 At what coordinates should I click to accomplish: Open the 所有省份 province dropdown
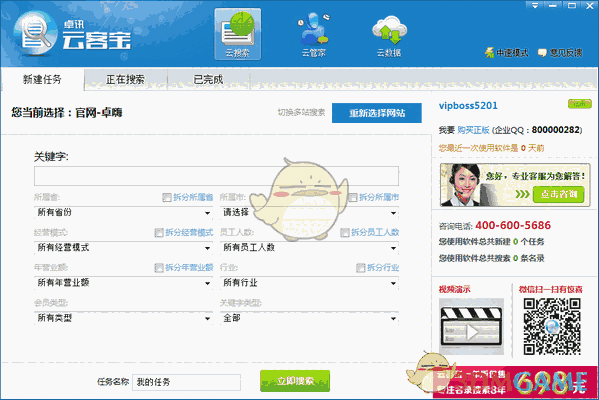[x=123, y=212]
